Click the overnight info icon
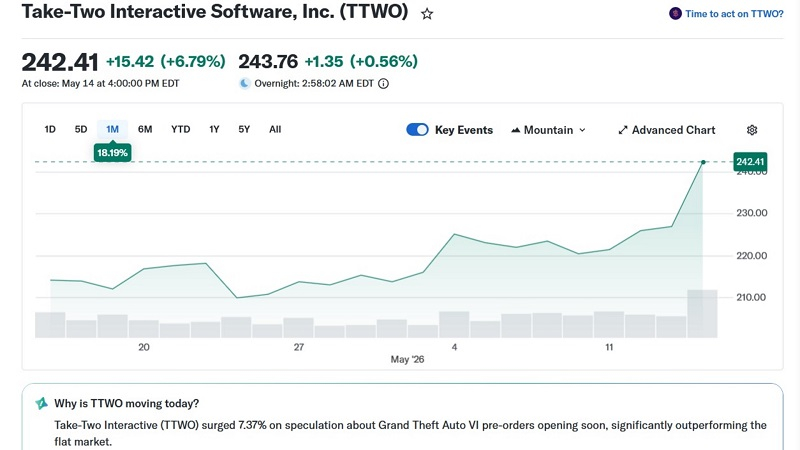The width and height of the screenshot is (800, 450). (383, 84)
